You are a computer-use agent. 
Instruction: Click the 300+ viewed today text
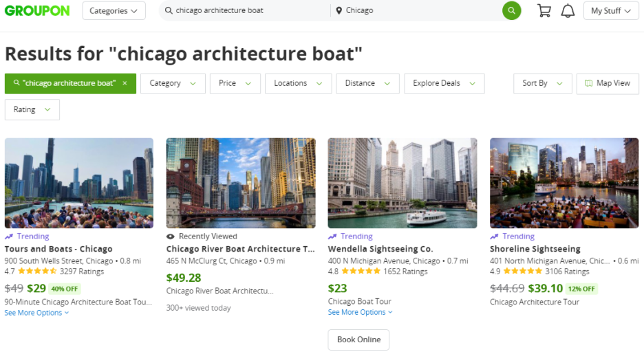tap(198, 308)
